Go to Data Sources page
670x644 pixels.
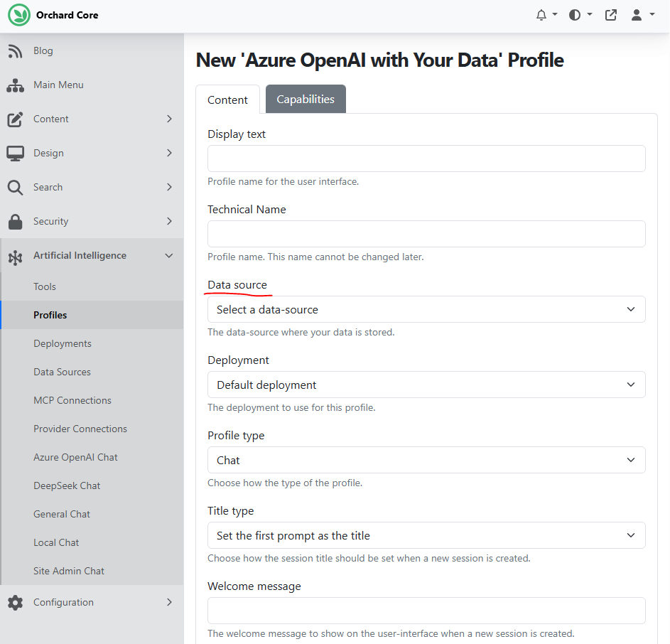[x=63, y=372]
